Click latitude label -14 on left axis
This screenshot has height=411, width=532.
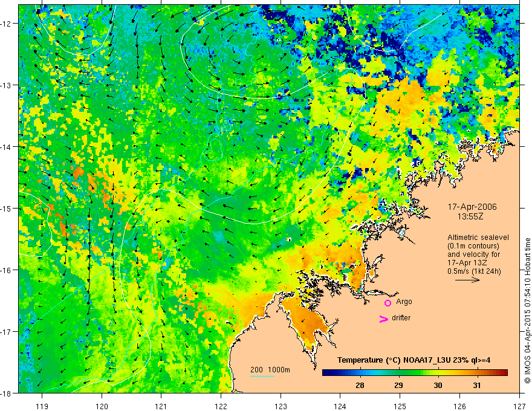(6, 146)
